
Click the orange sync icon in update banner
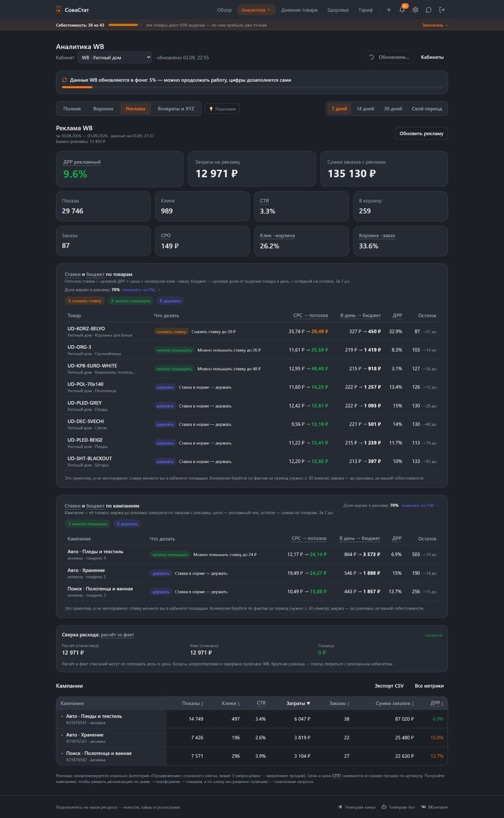[x=65, y=80]
